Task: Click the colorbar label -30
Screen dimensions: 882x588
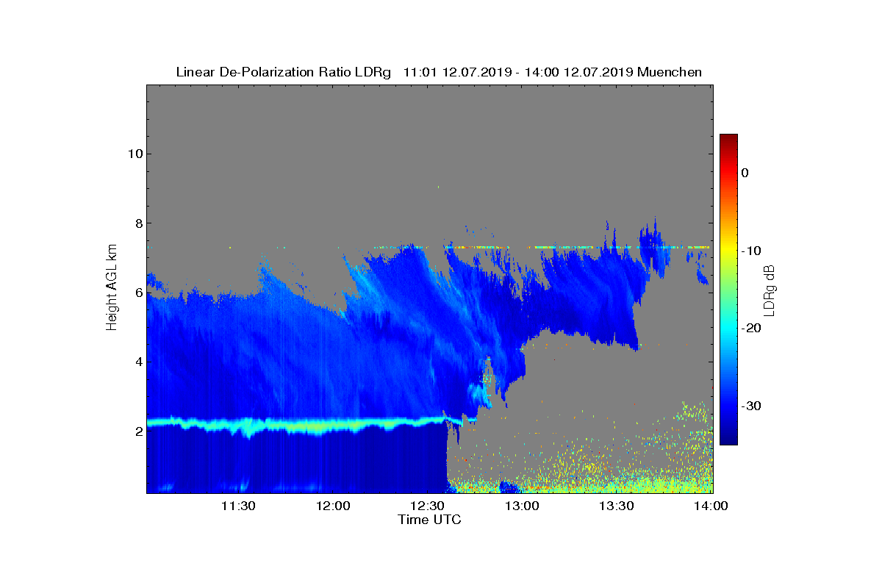Action: (750, 406)
